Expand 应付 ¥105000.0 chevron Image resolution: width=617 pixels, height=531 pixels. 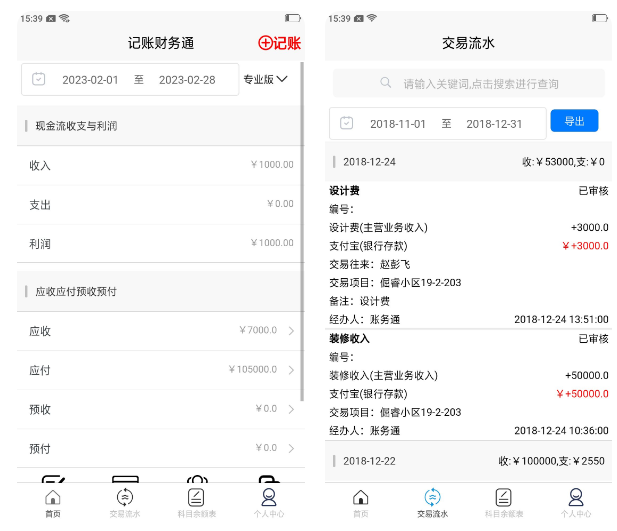click(291, 370)
